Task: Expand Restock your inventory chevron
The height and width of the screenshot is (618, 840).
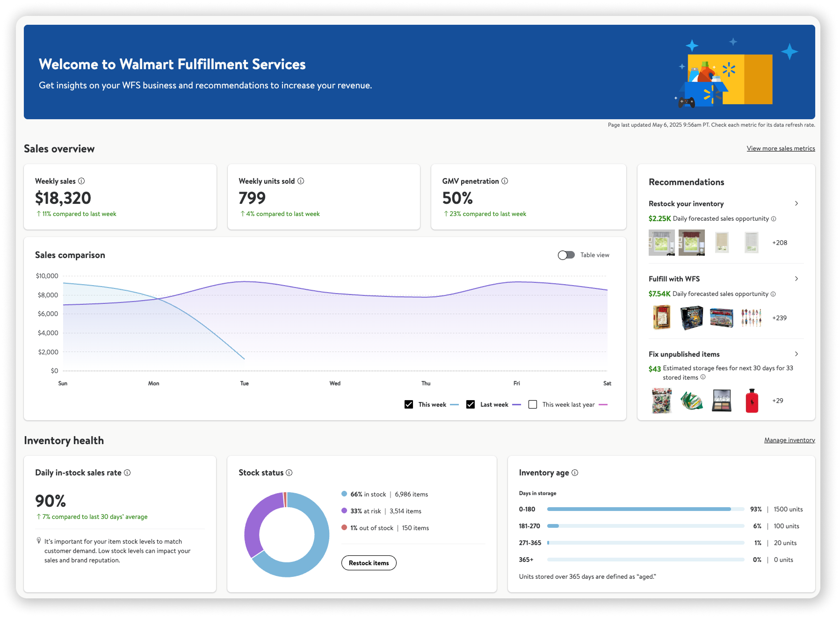Action: tap(797, 203)
